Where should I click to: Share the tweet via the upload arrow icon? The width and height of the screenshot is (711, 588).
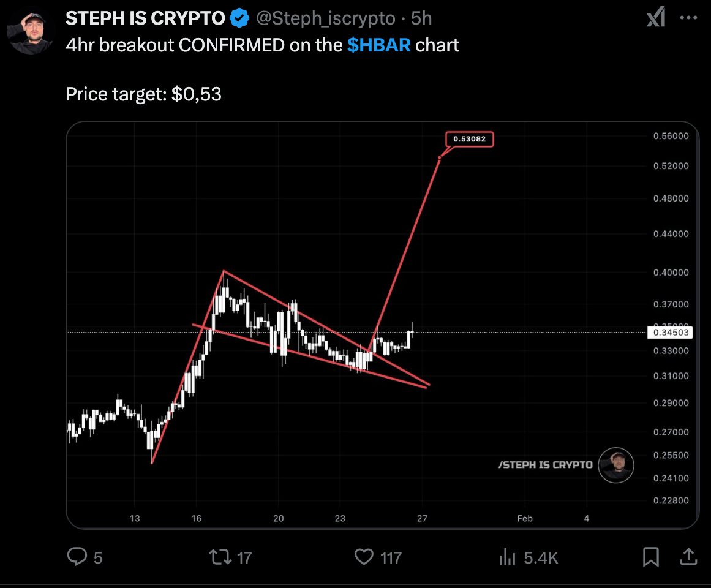688,556
